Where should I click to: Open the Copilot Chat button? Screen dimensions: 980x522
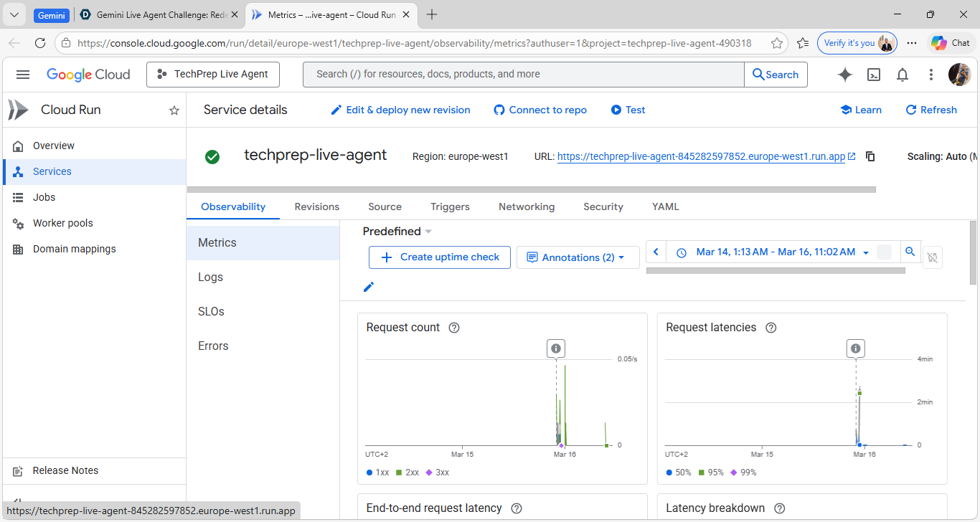point(951,43)
